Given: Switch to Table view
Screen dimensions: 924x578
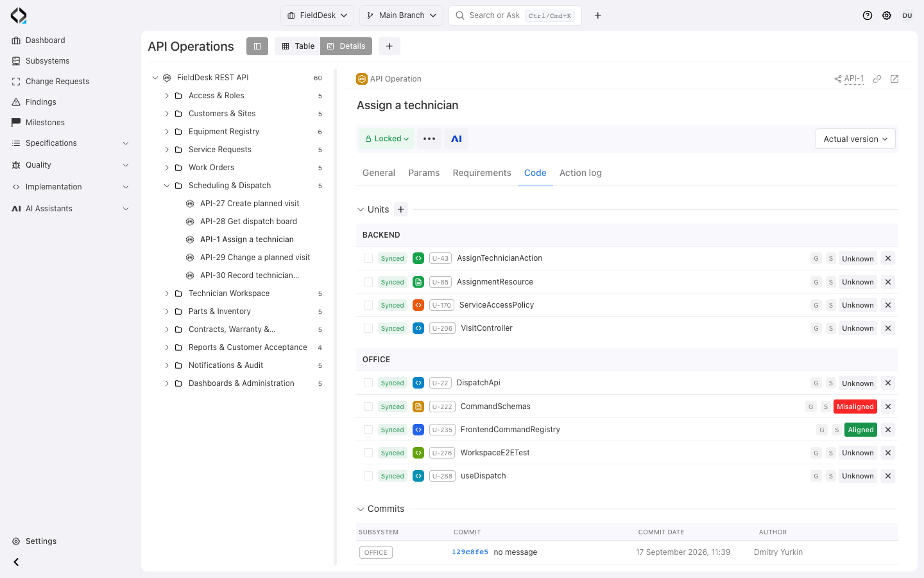Looking at the screenshot, I should pos(298,46).
